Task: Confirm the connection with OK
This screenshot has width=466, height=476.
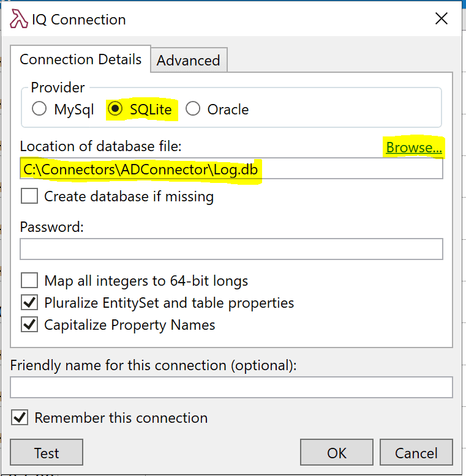Action: coord(337,453)
